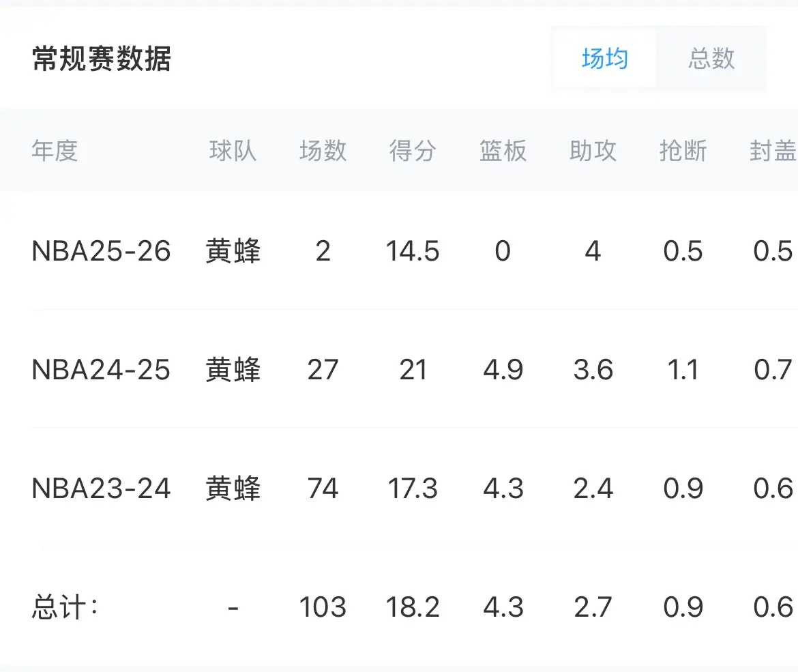Screen dimensions: 798x672
Task: Open 黄蜂 team in the NBA23-24 row
Action: coord(233,488)
